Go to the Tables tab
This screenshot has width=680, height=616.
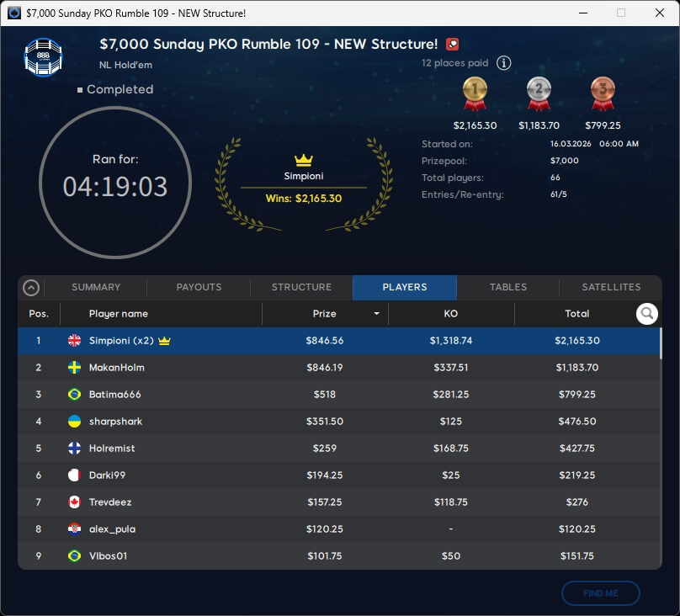coord(507,287)
